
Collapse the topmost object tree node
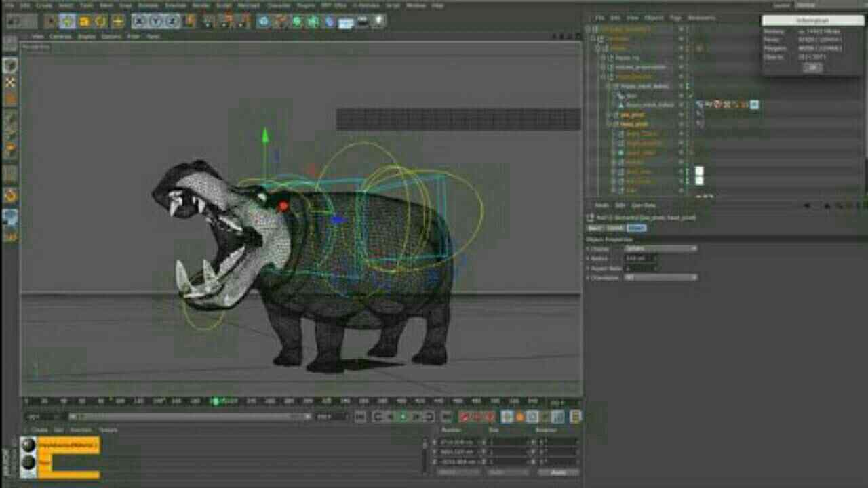(x=588, y=29)
